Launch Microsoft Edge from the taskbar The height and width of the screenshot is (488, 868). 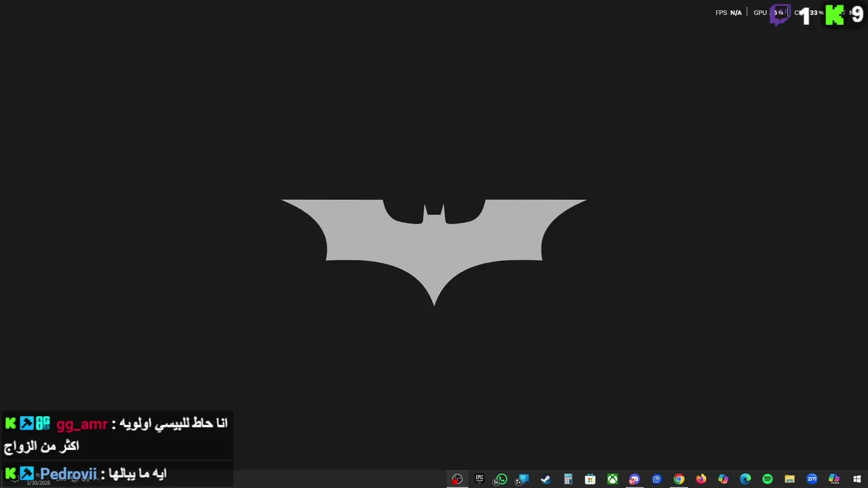745,479
